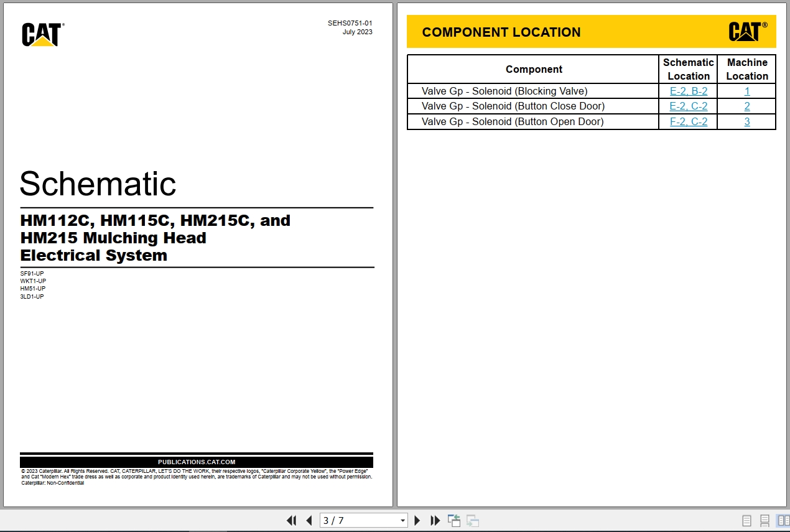The height and width of the screenshot is (532, 790).
Task: Open the page number dropdown arrow
Action: (x=402, y=521)
